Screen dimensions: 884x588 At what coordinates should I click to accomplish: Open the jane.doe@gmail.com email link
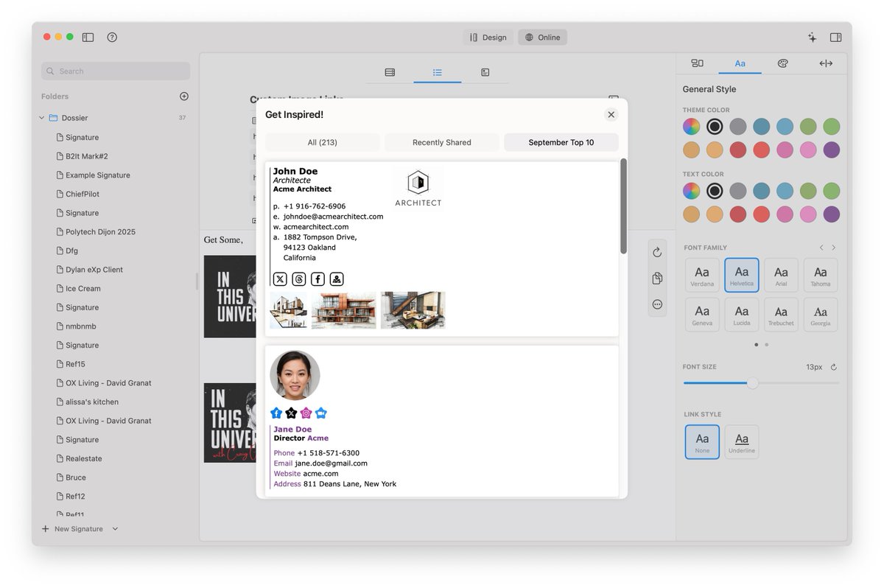(x=331, y=463)
